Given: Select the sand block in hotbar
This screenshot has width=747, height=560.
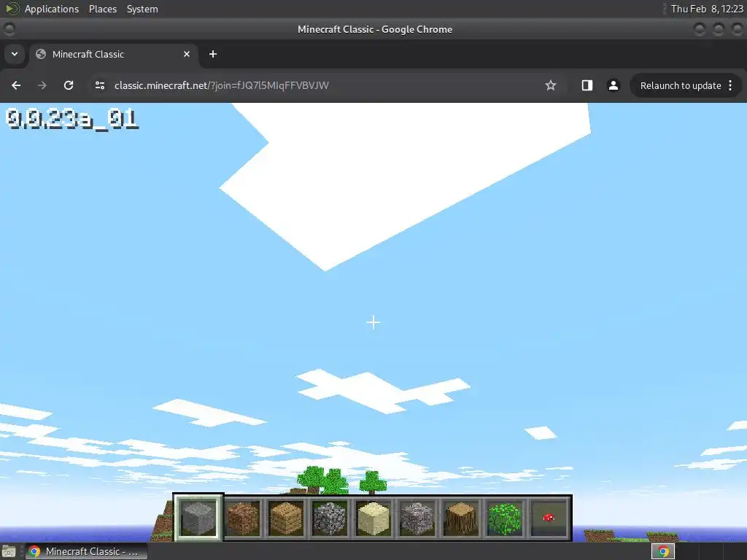Looking at the screenshot, I should (373, 518).
